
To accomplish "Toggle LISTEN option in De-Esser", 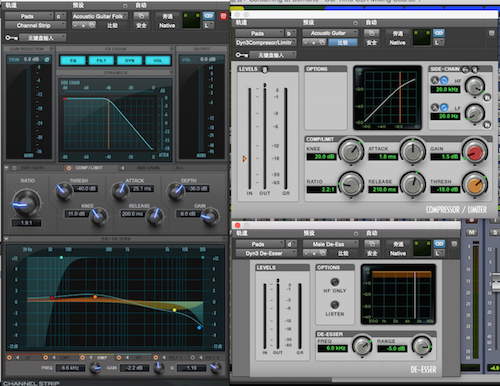I will coord(335,305).
